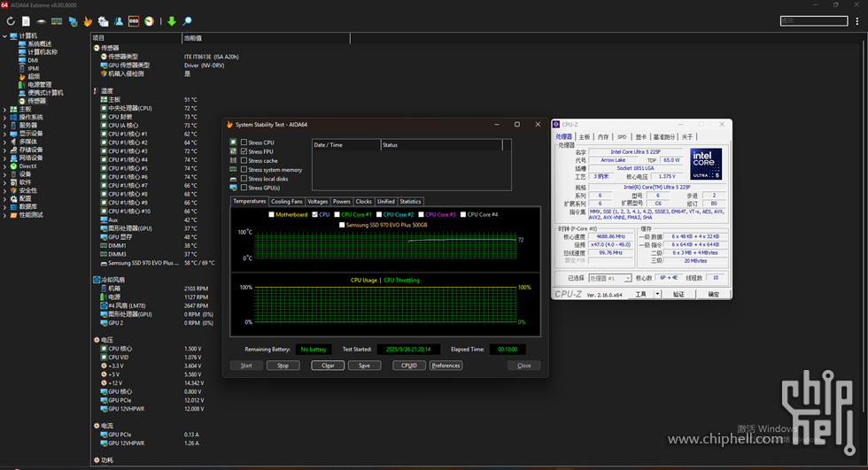
Task: Open CPU-Z 工具 dropdown arrow
Action: click(x=657, y=294)
